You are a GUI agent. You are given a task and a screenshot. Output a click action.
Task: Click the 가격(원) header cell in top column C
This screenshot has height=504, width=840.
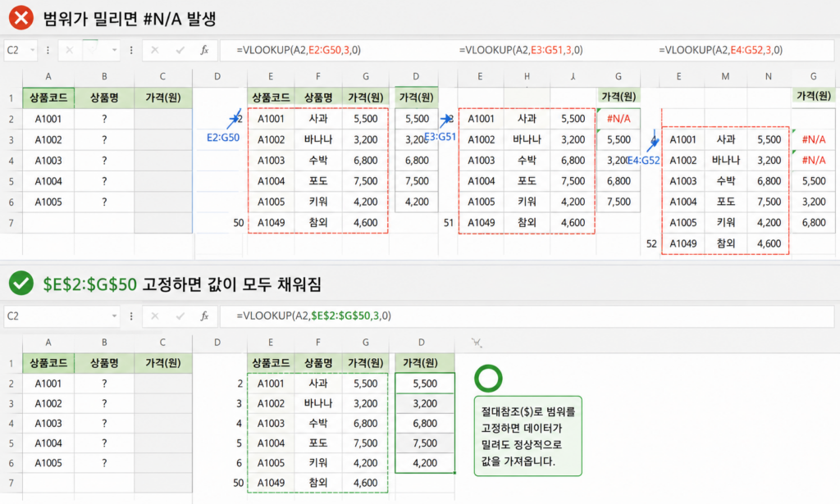tap(163, 98)
